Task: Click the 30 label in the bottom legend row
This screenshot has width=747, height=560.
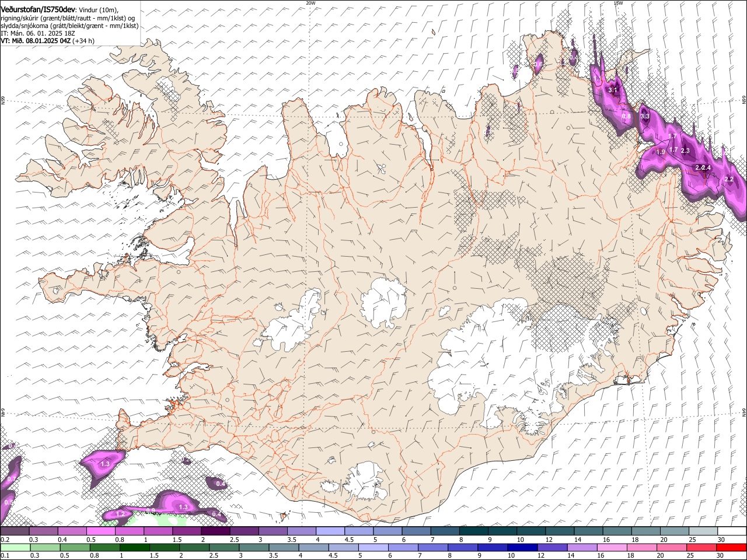Action: pos(721,556)
